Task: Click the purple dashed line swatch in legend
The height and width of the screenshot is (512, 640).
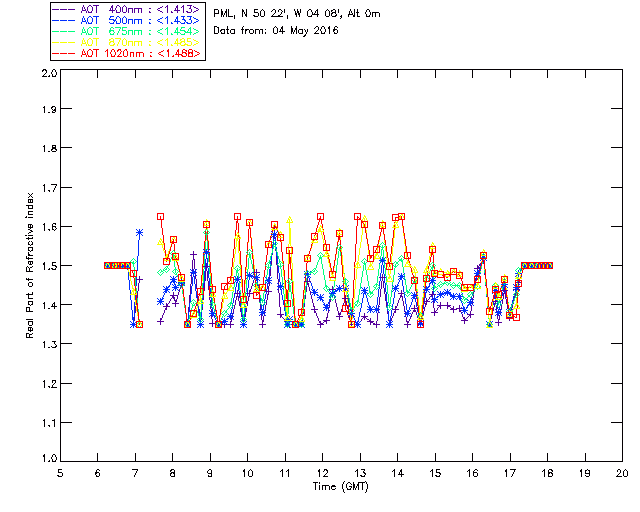Action: pyautogui.click(x=64, y=9)
